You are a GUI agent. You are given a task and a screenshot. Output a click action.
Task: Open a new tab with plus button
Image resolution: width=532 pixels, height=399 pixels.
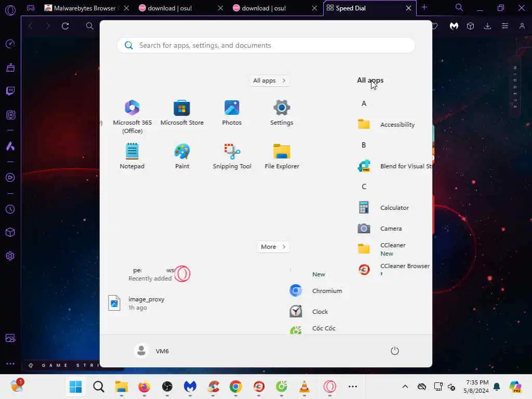[x=424, y=7]
